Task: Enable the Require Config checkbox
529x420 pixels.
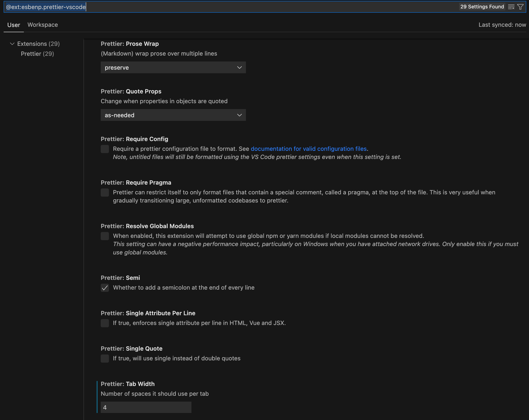Action: (105, 149)
